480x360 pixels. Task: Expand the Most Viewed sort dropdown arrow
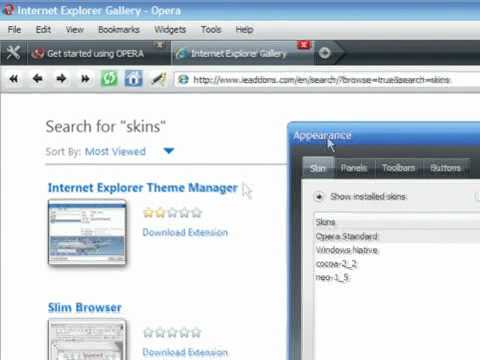coord(169,151)
